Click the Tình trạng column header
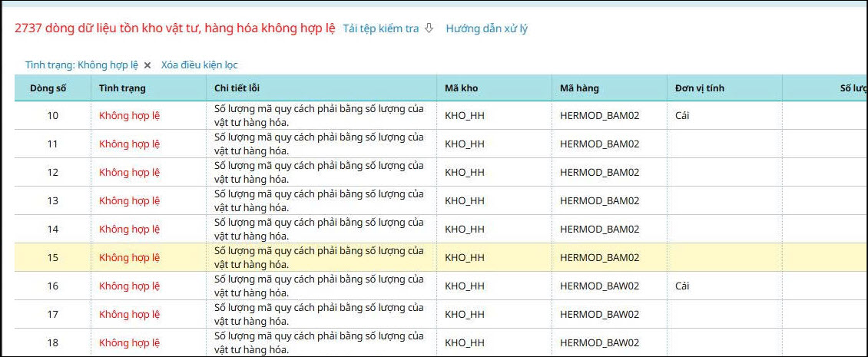Image resolution: width=868 pixels, height=357 pixels. (122, 88)
